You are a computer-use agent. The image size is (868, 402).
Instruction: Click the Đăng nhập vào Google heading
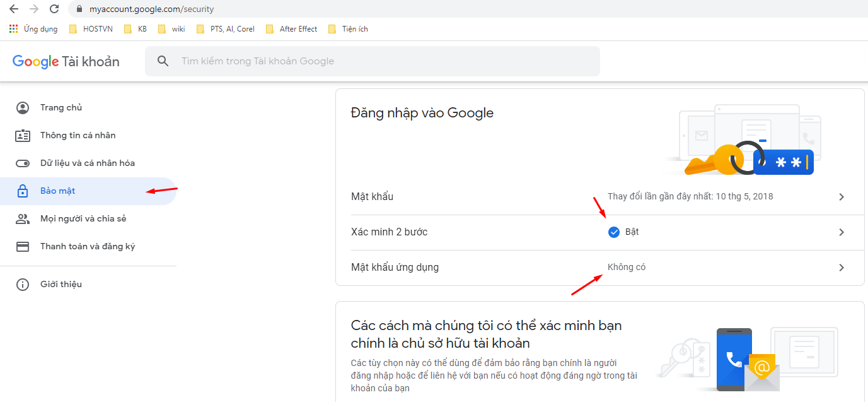coord(422,113)
